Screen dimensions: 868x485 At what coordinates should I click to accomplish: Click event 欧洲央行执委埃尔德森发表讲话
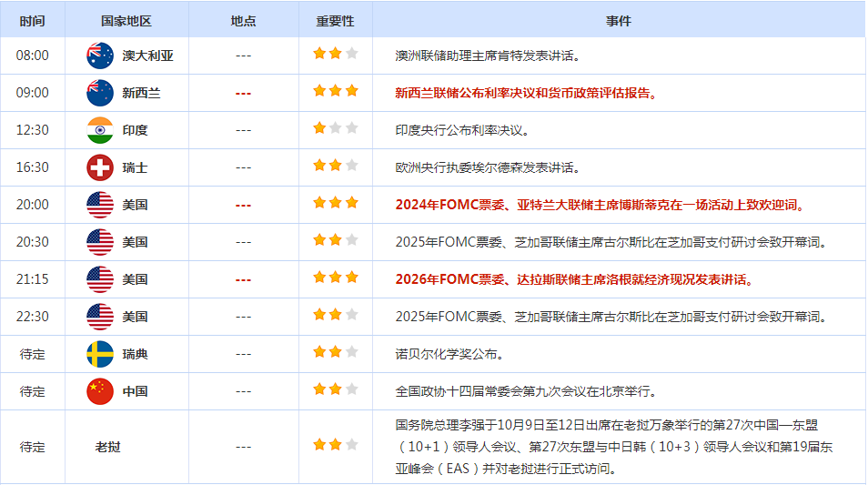(488, 167)
